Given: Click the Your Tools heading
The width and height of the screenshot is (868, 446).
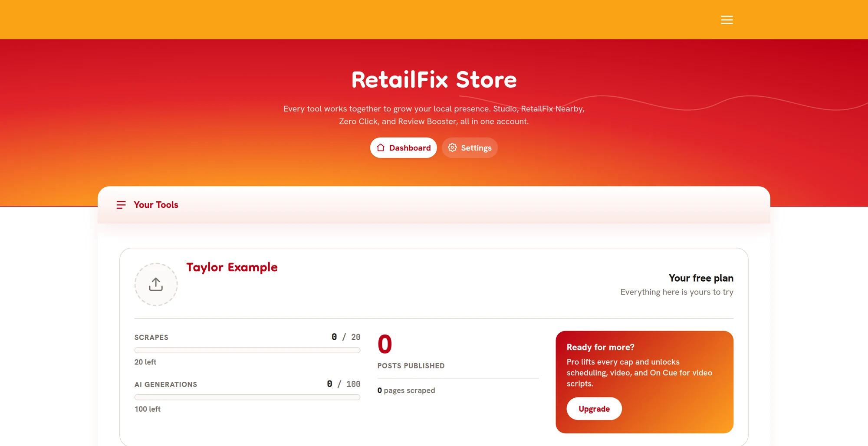Looking at the screenshot, I should pos(156,205).
